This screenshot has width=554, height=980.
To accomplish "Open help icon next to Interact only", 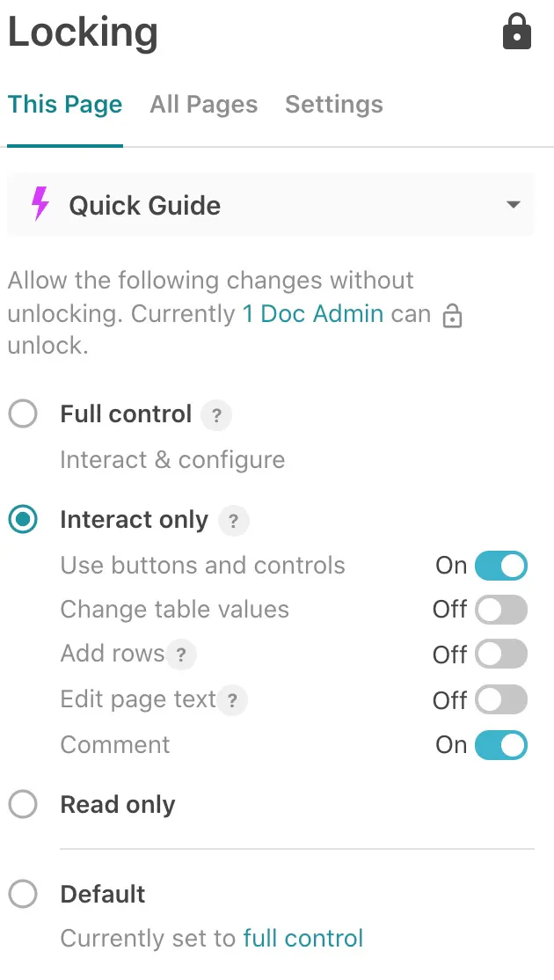I will [233, 521].
